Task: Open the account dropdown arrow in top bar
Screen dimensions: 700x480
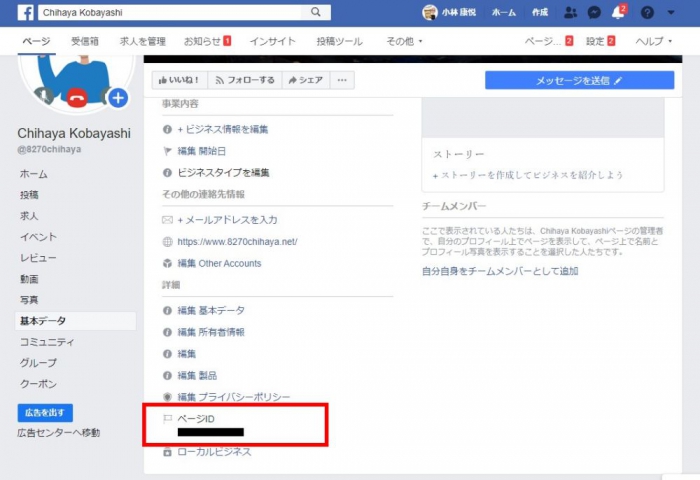Action: click(x=671, y=13)
